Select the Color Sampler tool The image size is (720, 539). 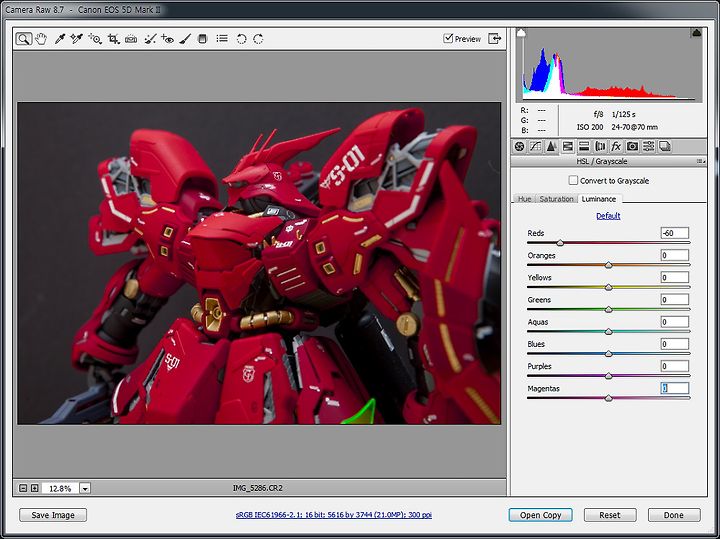pos(77,39)
